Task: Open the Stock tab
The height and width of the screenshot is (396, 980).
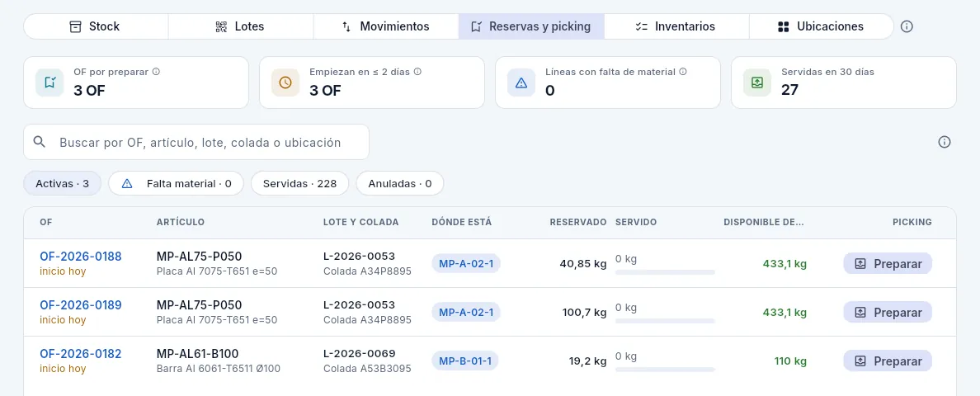Action: [x=96, y=26]
